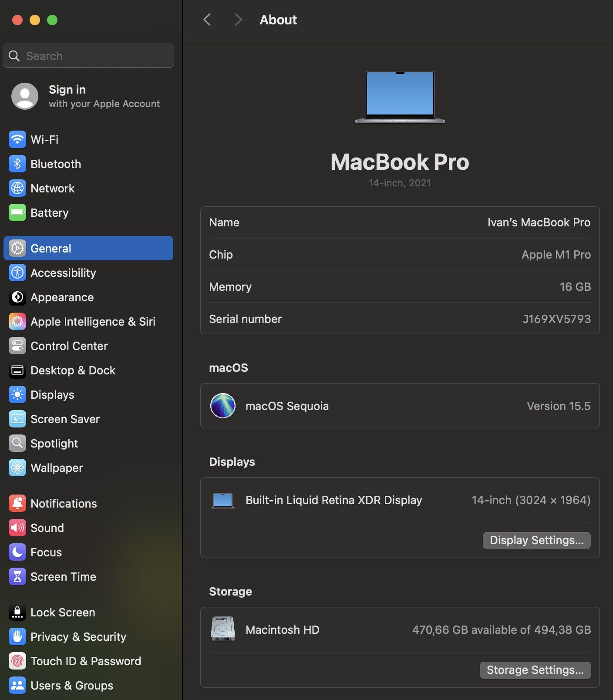Screen dimensions: 613x700
Task: Click Version 15.5 text
Action: [559, 406]
